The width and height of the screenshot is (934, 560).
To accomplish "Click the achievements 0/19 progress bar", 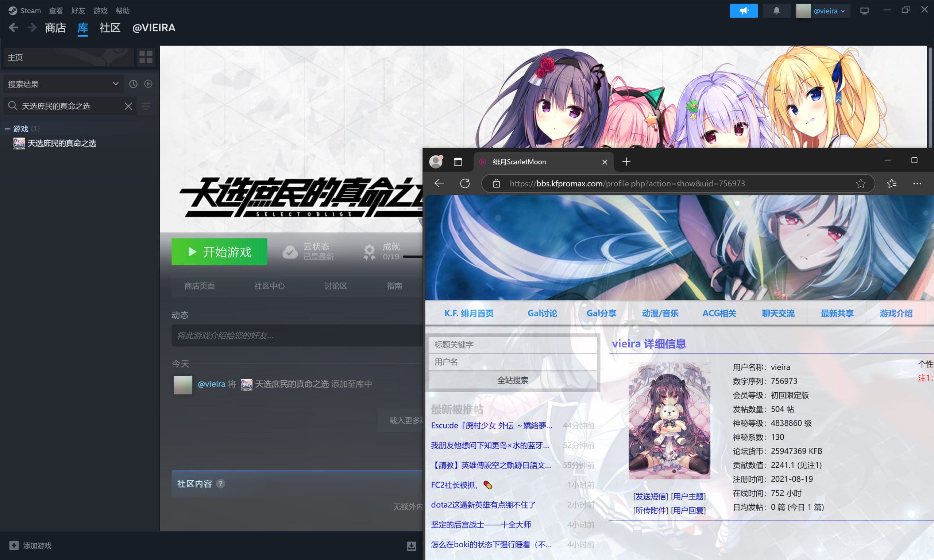I will click(x=412, y=257).
